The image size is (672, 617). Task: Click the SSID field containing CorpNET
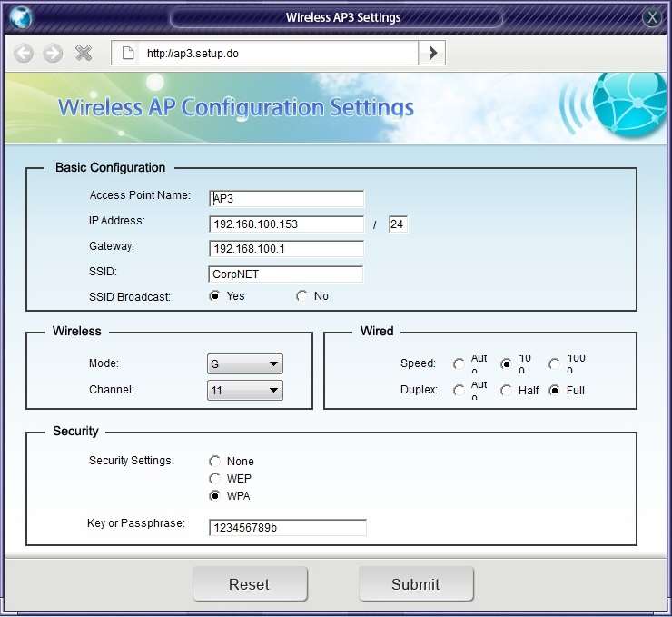pyautogui.click(x=285, y=274)
